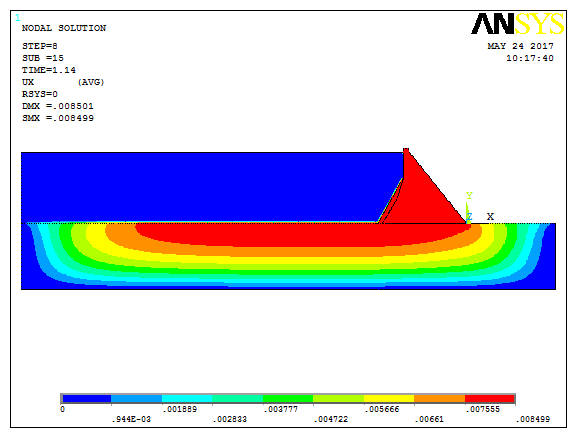Click the NODAL SOLUTION title text

tap(64, 28)
